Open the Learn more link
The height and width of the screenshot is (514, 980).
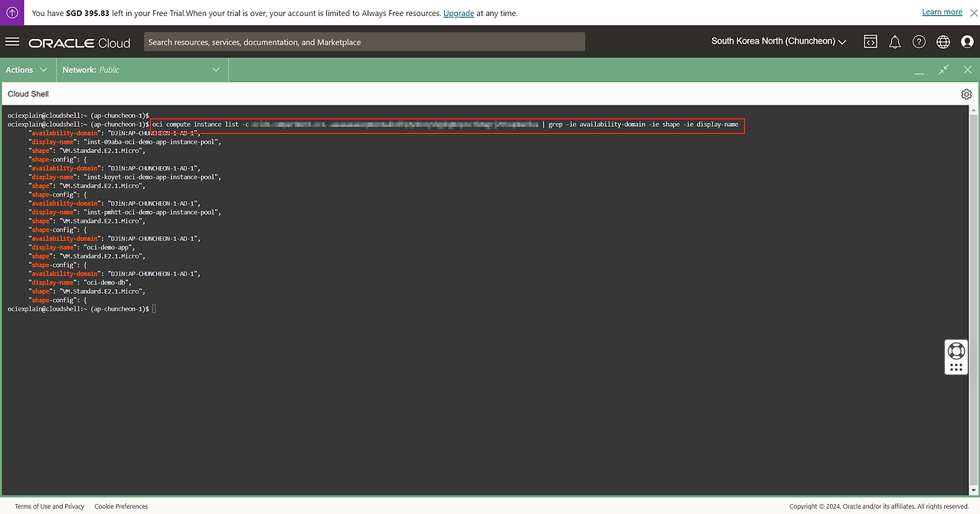(x=942, y=12)
